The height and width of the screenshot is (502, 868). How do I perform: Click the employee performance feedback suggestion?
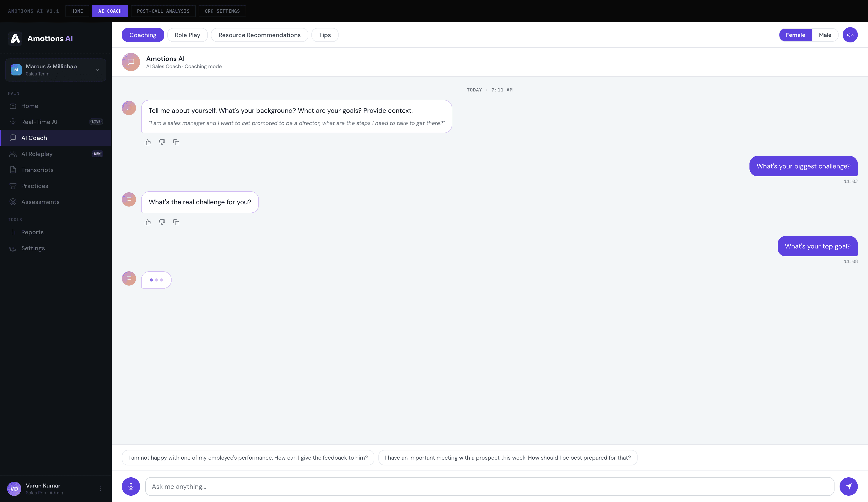[248, 458]
